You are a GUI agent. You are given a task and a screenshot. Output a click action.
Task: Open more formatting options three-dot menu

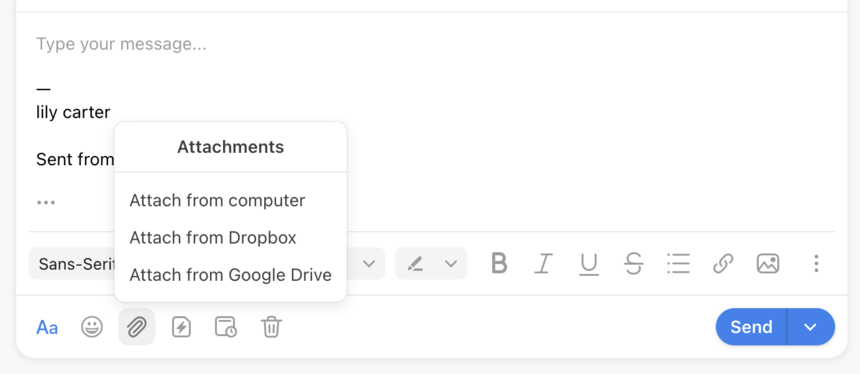tap(816, 264)
